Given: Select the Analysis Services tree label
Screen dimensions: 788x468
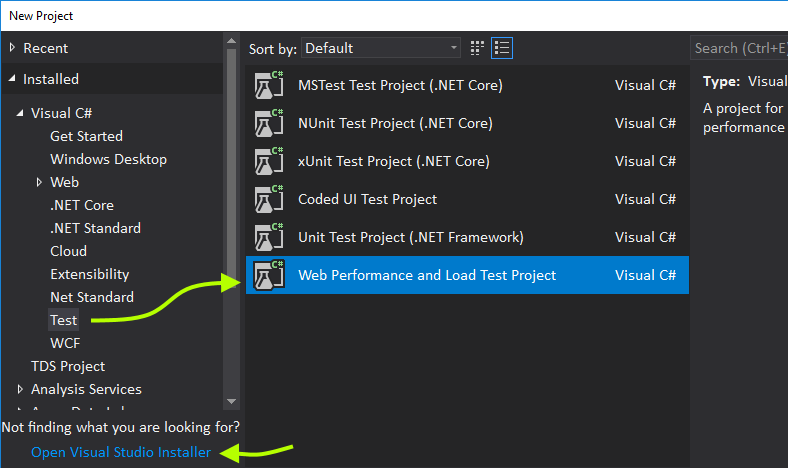Looking at the screenshot, I should [86, 389].
